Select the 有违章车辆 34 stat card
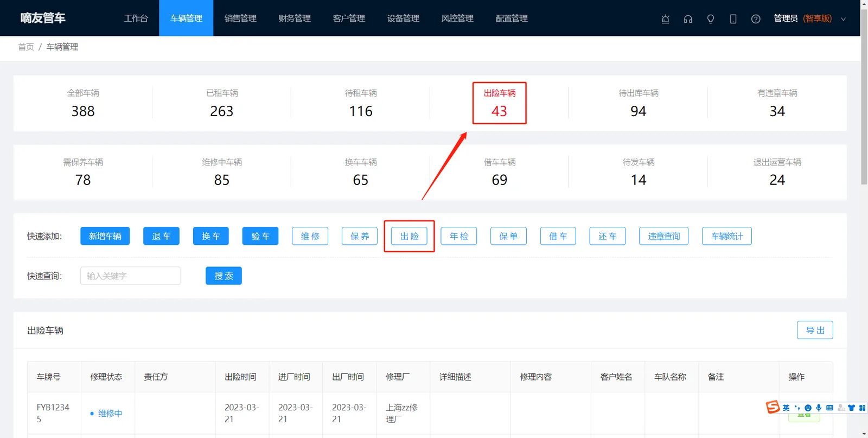 777,103
